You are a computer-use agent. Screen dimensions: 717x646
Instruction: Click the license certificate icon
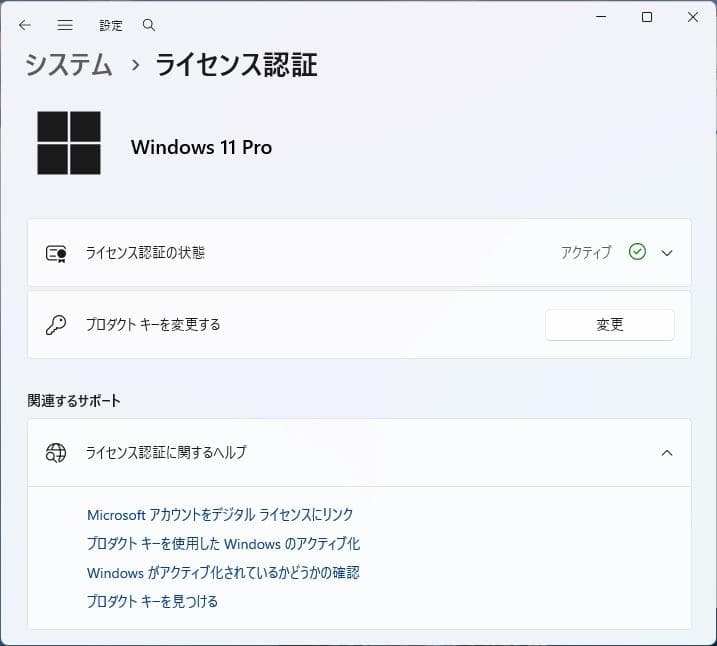pos(56,253)
